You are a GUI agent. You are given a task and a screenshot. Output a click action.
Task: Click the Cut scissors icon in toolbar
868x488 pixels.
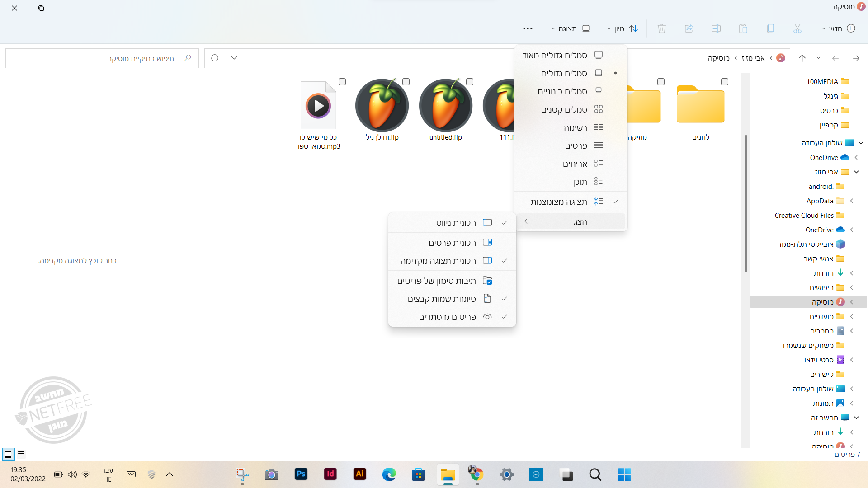point(797,28)
